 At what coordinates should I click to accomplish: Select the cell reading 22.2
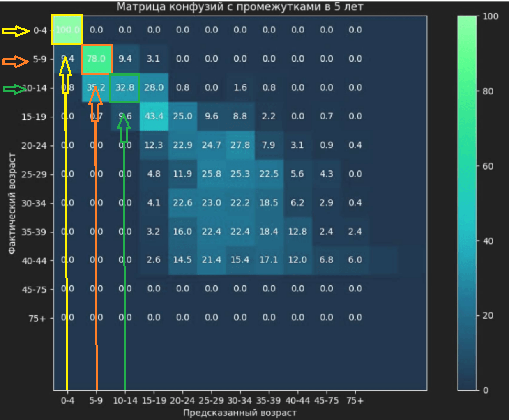(240, 202)
